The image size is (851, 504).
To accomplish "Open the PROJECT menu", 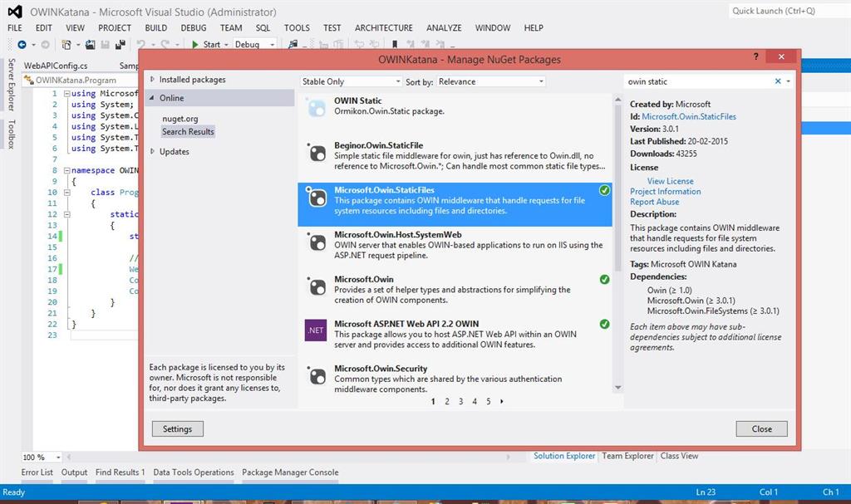I will point(115,27).
